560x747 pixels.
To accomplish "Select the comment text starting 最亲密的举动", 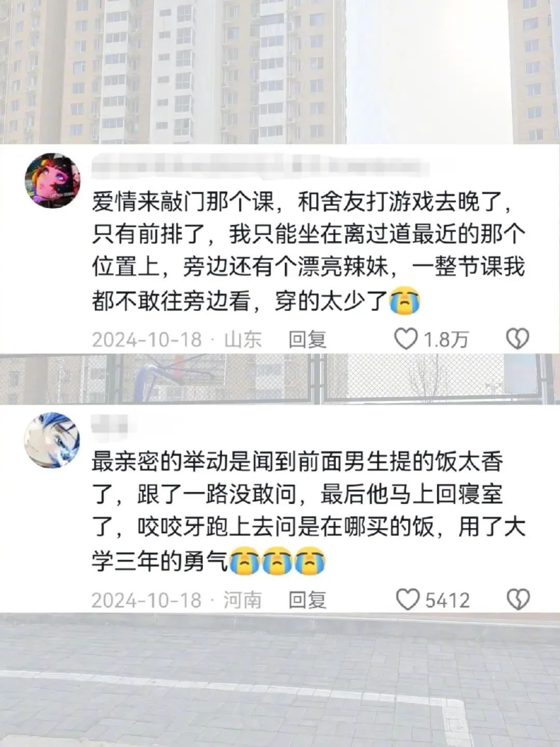I will pos(308,511).
